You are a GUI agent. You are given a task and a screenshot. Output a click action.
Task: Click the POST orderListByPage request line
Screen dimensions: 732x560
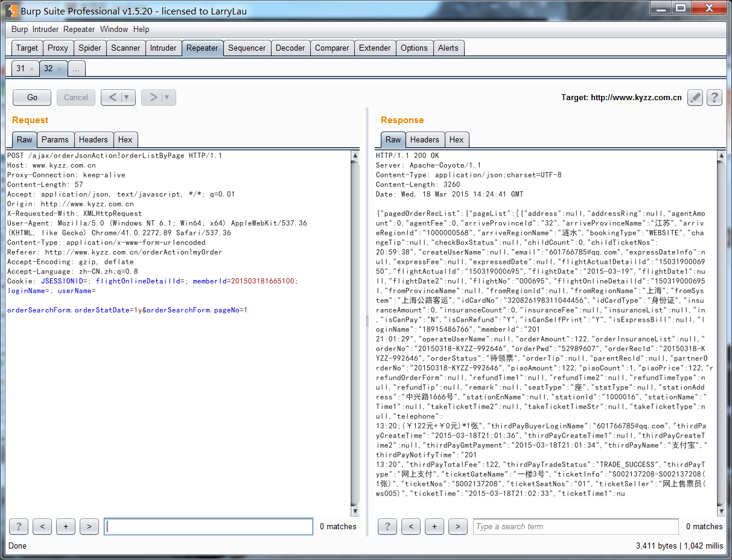tap(115, 156)
